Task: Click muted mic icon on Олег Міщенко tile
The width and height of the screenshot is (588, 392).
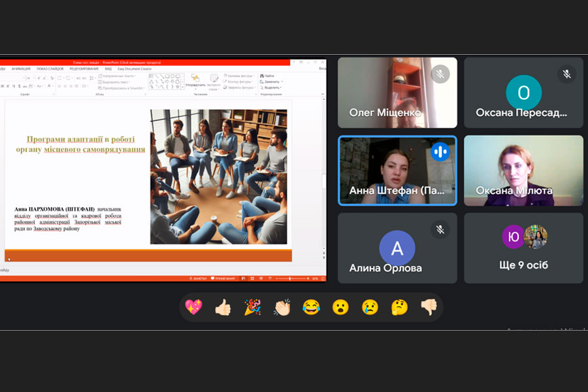Action: tap(440, 74)
